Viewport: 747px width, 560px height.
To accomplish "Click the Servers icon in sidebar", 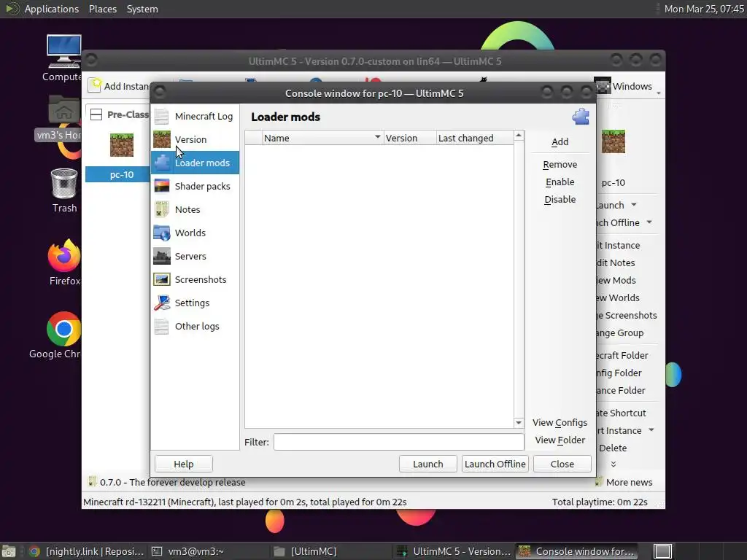I will (161, 256).
